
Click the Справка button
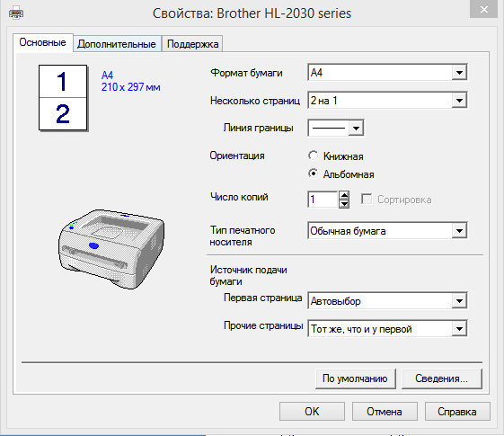point(457,411)
